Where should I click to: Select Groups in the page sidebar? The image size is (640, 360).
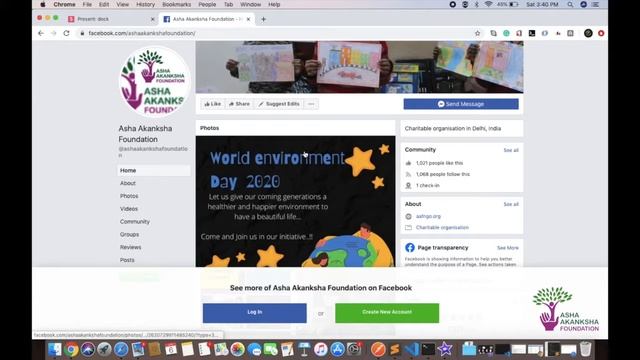(x=129, y=234)
